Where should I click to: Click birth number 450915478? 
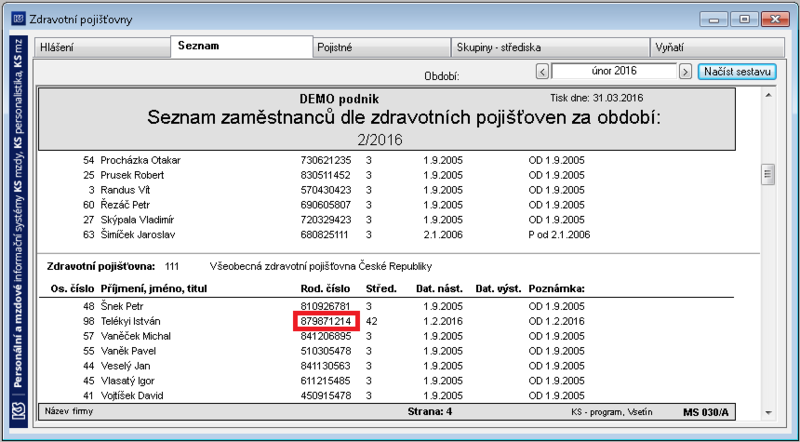coord(326,396)
